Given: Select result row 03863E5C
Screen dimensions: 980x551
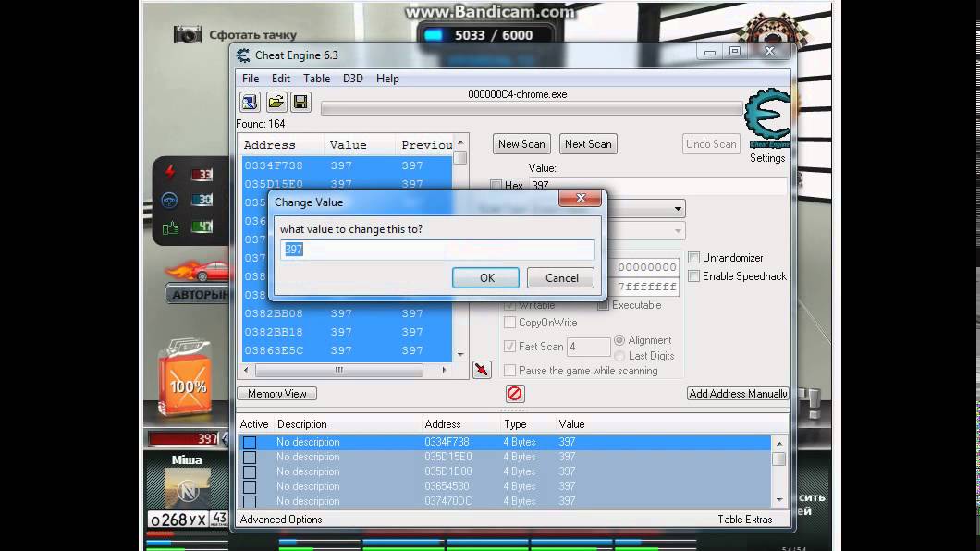Looking at the screenshot, I should pos(347,350).
